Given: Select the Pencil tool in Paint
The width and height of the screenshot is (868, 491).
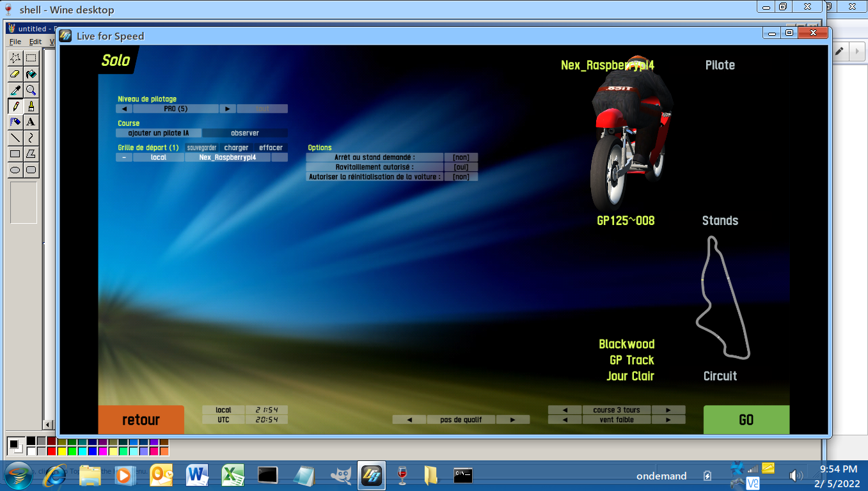Looking at the screenshot, I should [x=15, y=105].
